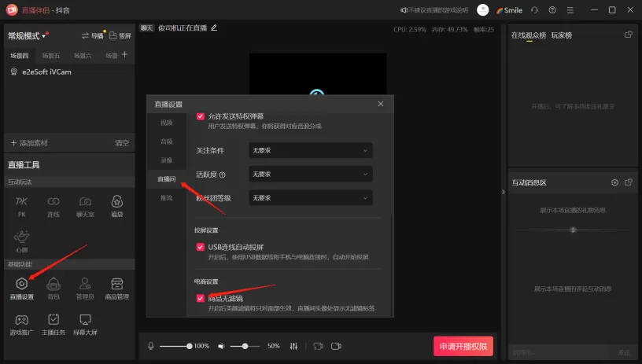Toggle 允许发送特权弹幕 checkbox
The image size is (642, 364).
(x=200, y=116)
